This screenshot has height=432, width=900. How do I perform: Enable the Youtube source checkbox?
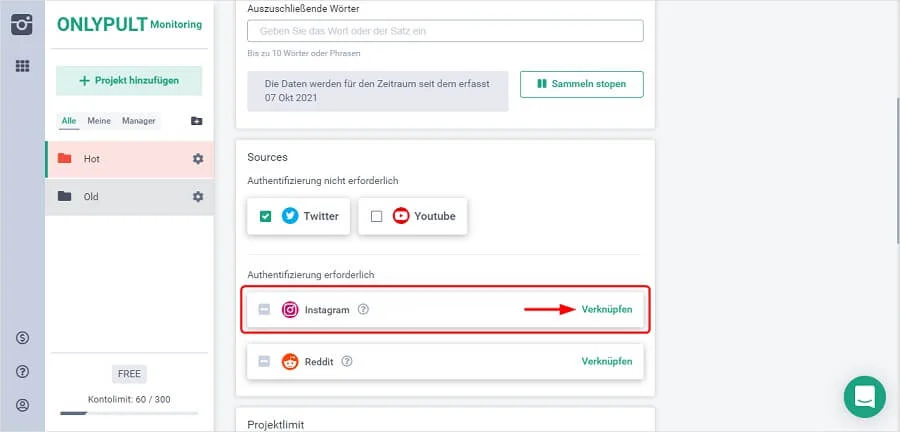click(376, 216)
